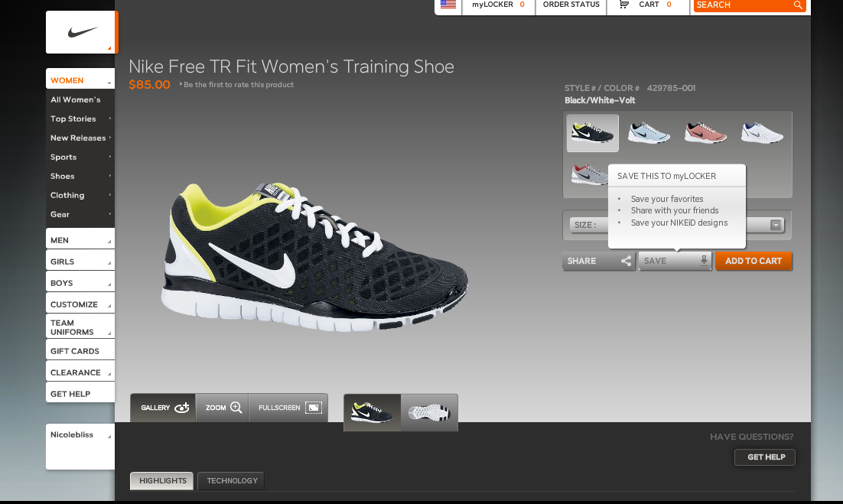Activate the ZOOM view
843x504 pixels.
(222, 408)
